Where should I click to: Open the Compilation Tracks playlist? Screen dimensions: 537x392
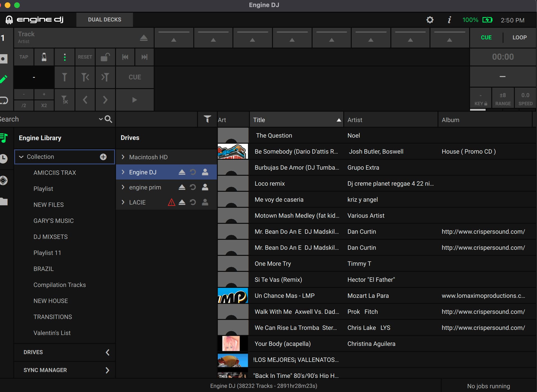(60, 285)
